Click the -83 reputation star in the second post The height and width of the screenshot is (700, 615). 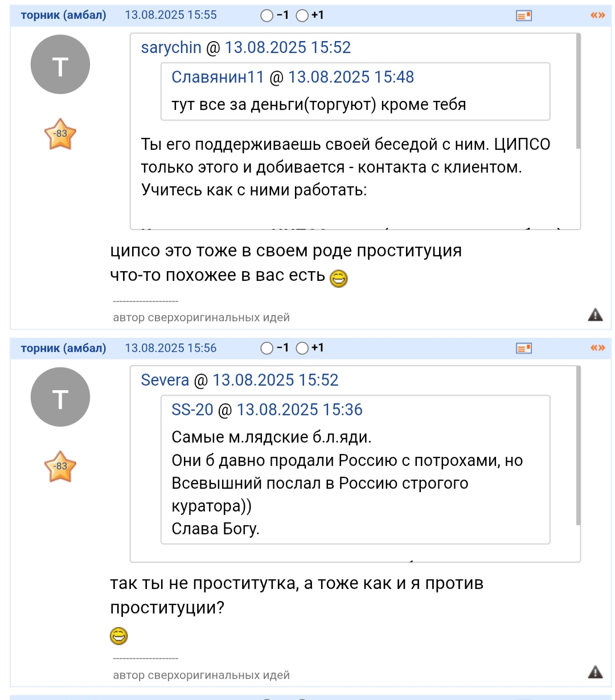pos(60,466)
